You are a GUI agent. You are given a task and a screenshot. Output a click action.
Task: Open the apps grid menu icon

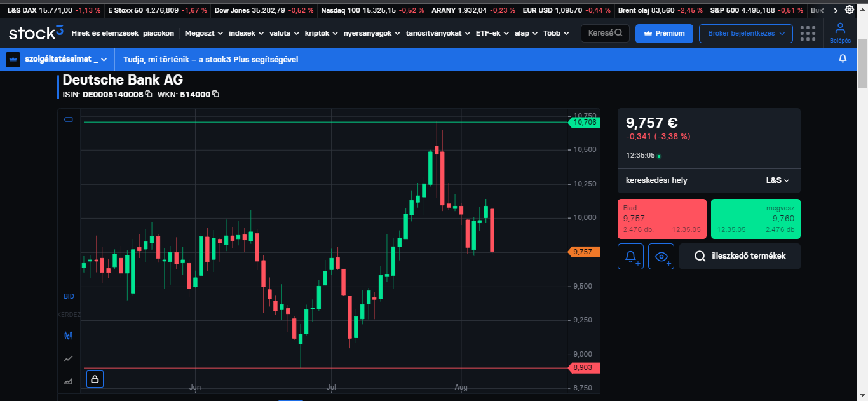(x=808, y=33)
